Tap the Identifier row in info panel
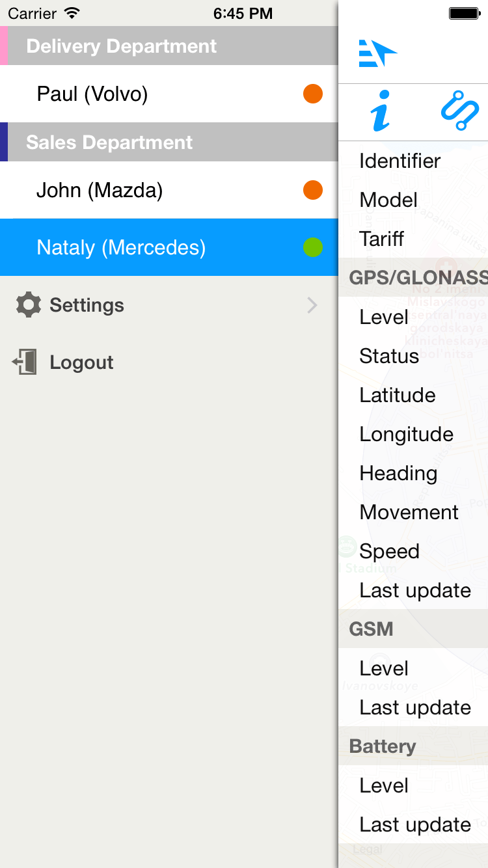 pos(413,161)
